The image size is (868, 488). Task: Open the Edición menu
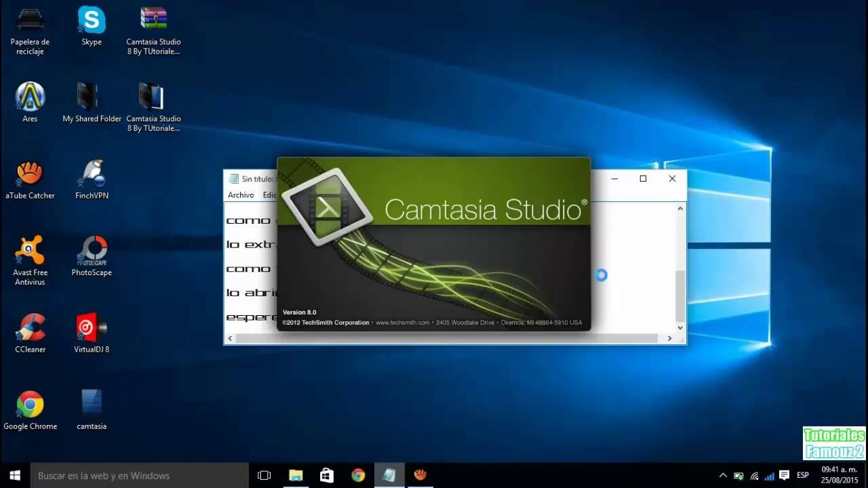[x=270, y=195]
